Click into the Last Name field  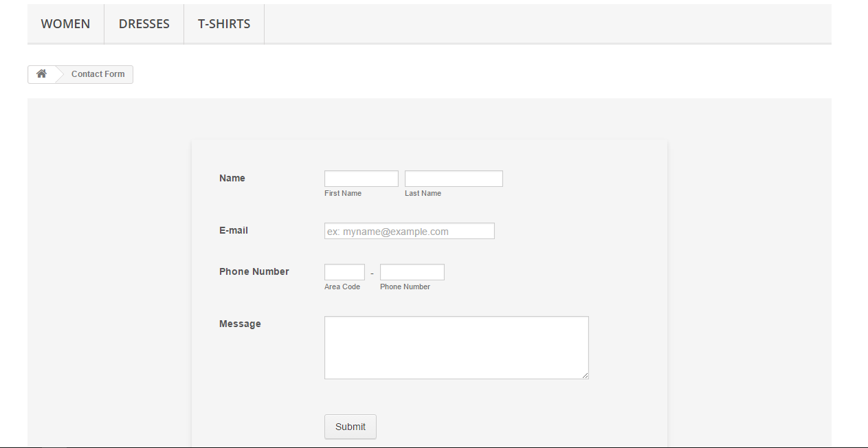(x=454, y=179)
